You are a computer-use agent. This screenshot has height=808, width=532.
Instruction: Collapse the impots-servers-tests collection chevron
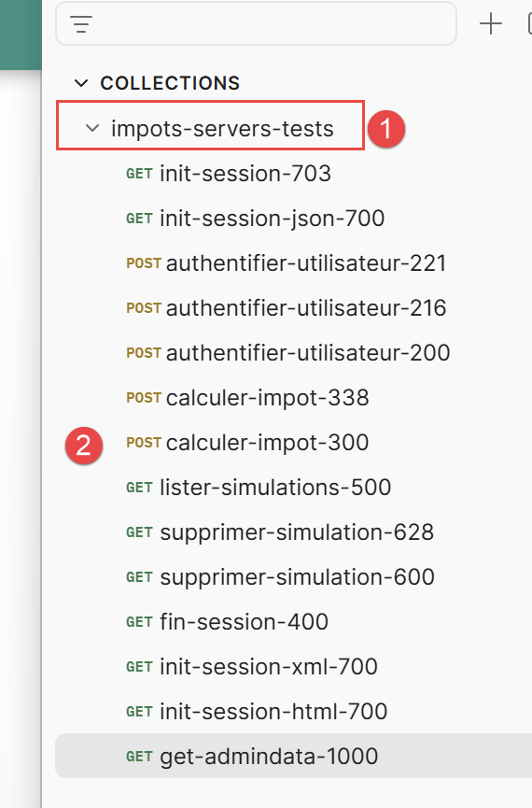click(92, 128)
